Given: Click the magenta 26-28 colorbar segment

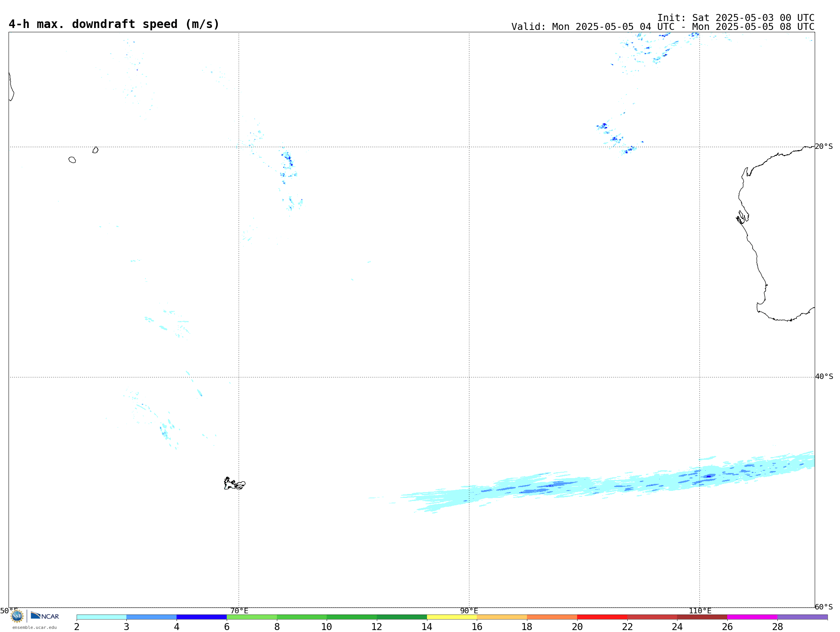Looking at the screenshot, I should click(752, 617).
